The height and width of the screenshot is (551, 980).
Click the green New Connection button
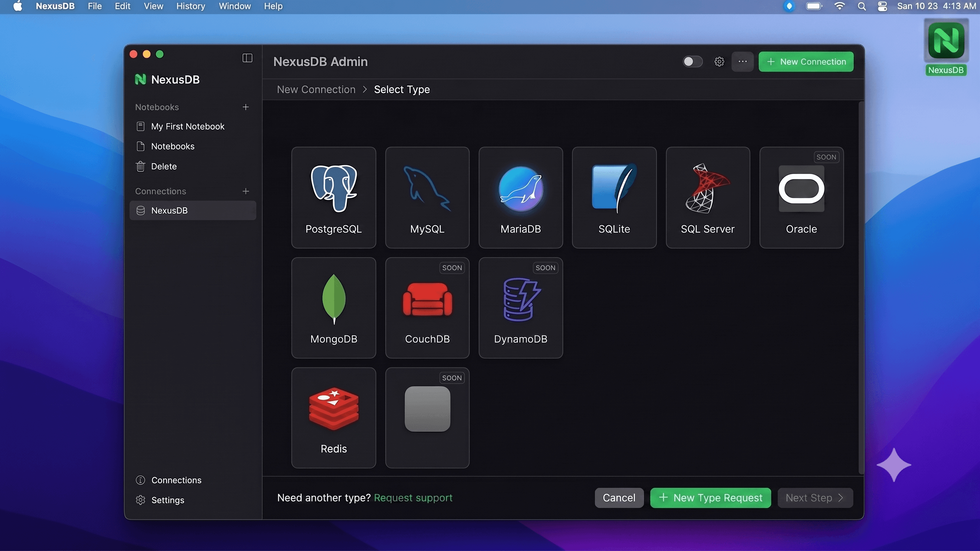806,62
